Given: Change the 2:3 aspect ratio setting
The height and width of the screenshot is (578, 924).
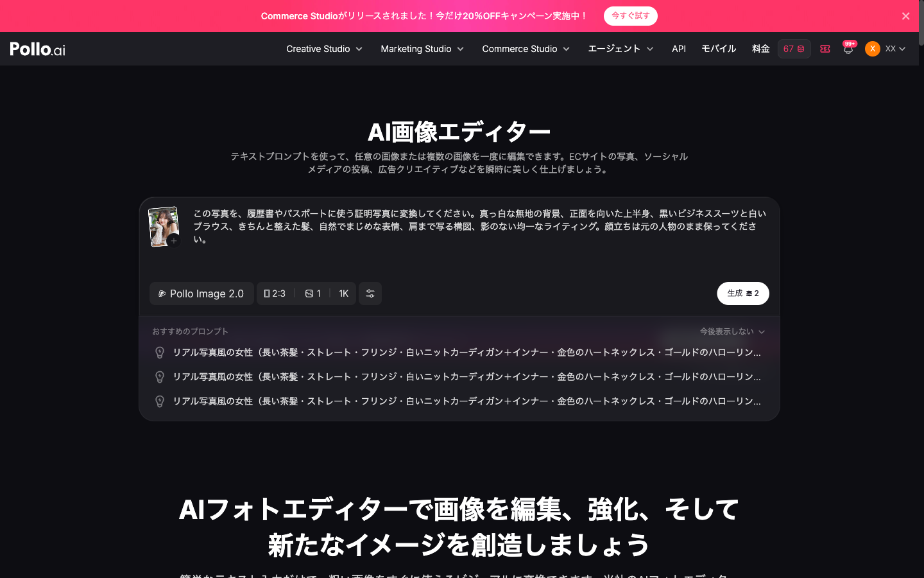Looking at the screenshot, I should click(x=275, y=293).
